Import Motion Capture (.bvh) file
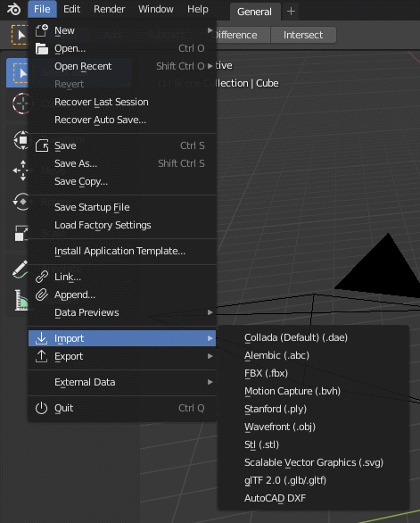The width and height of the screenshot is (420, 523). 313,391
